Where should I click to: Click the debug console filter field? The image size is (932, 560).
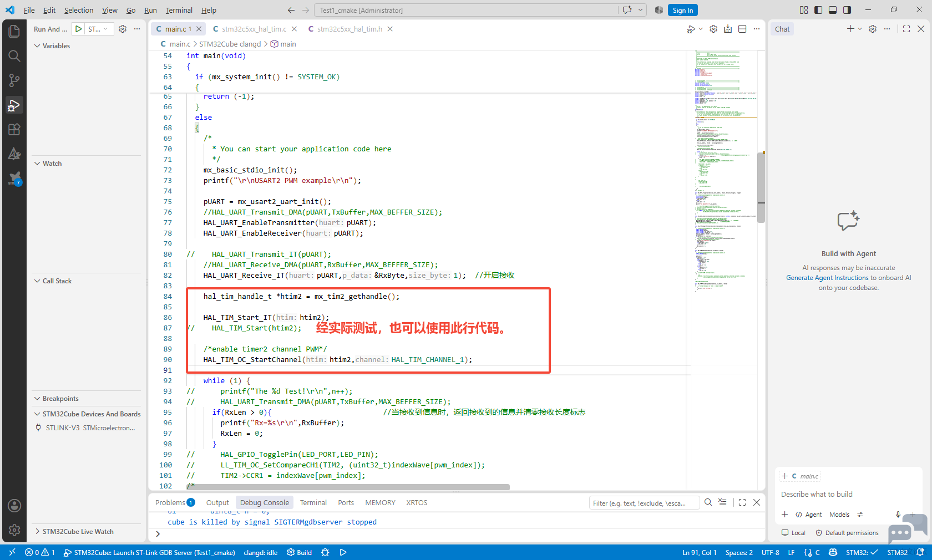pos(644,503)
